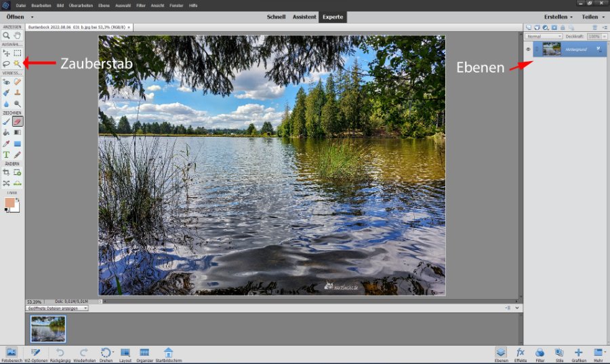Open the Ebene menu

(x=104, y=5)
